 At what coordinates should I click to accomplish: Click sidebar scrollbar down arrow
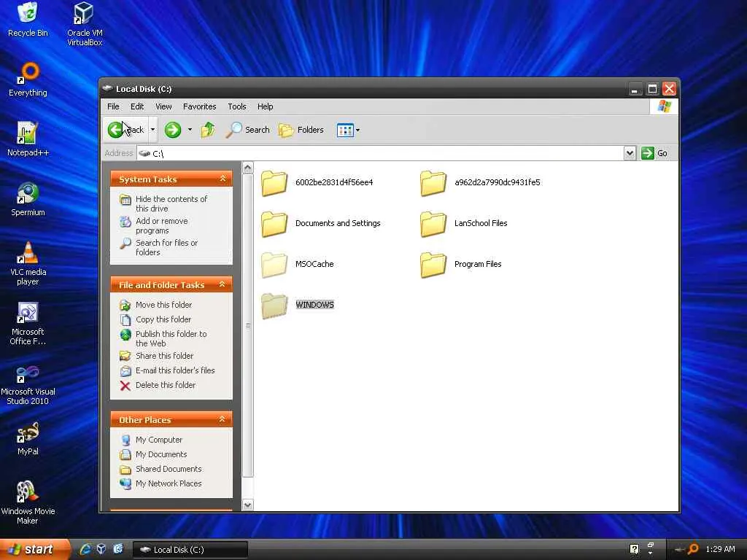[x=248, y=505]
